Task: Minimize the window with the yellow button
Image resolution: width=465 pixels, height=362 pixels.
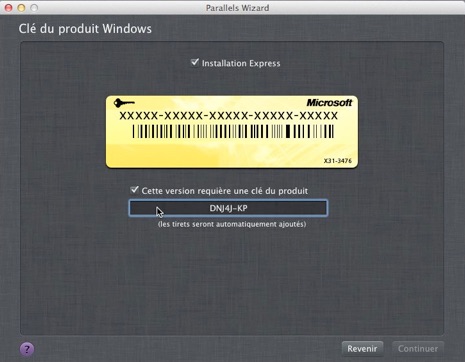Action: click(x=21, y=8)
